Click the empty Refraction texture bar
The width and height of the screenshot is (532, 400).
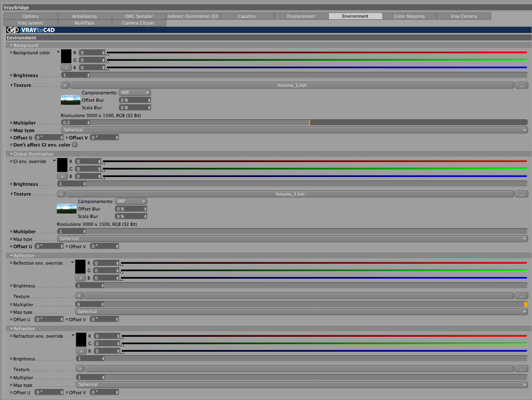[299, 369]
